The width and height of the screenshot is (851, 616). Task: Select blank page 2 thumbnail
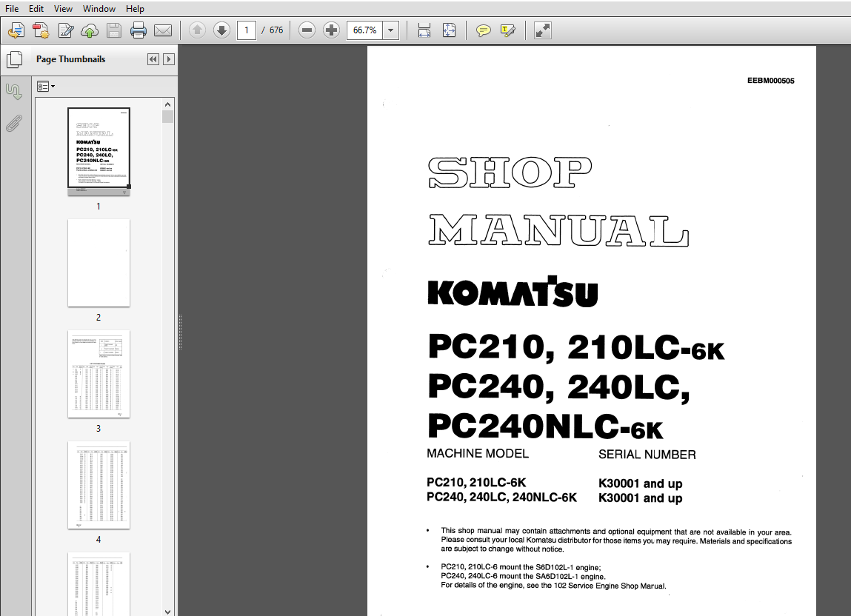(99, 263)
